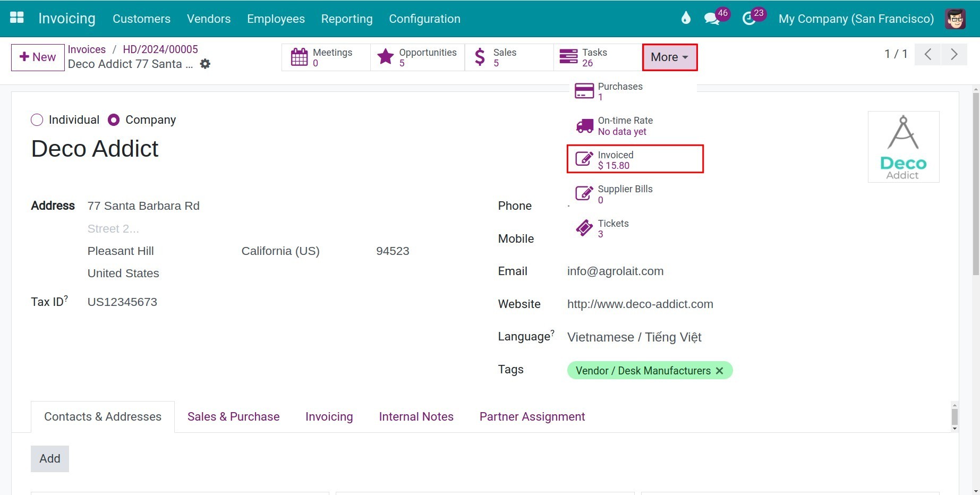This screenshot has height=495, width=980.
Task: Open the user avatar menu
Action: (955, 19)
